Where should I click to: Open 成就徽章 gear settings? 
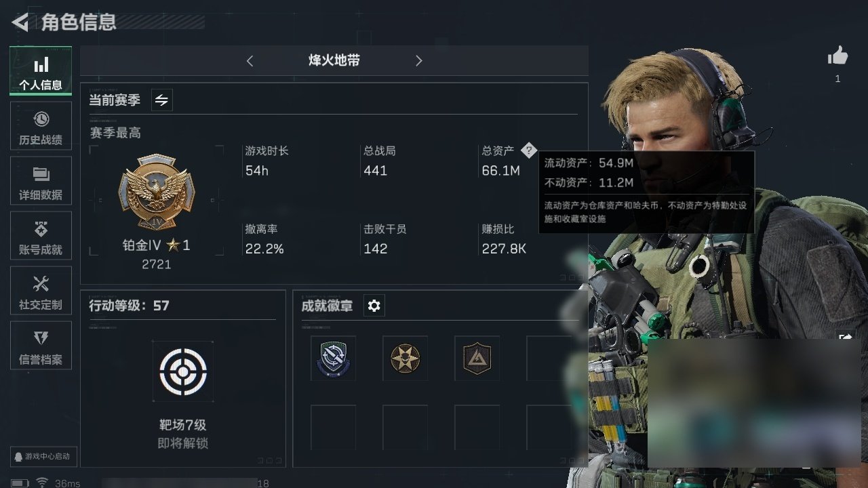pos(374,306)
